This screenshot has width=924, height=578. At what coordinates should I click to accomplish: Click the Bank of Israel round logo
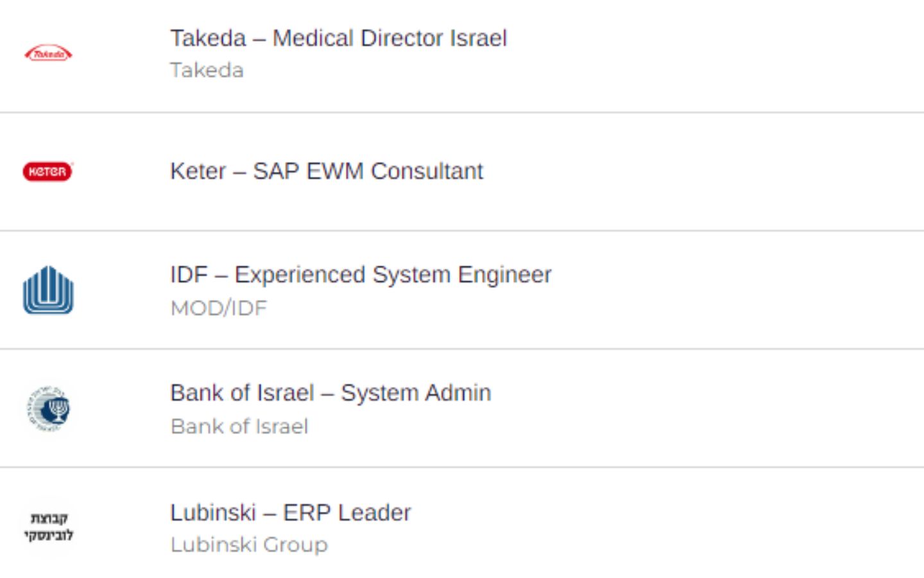pos(48,409)
